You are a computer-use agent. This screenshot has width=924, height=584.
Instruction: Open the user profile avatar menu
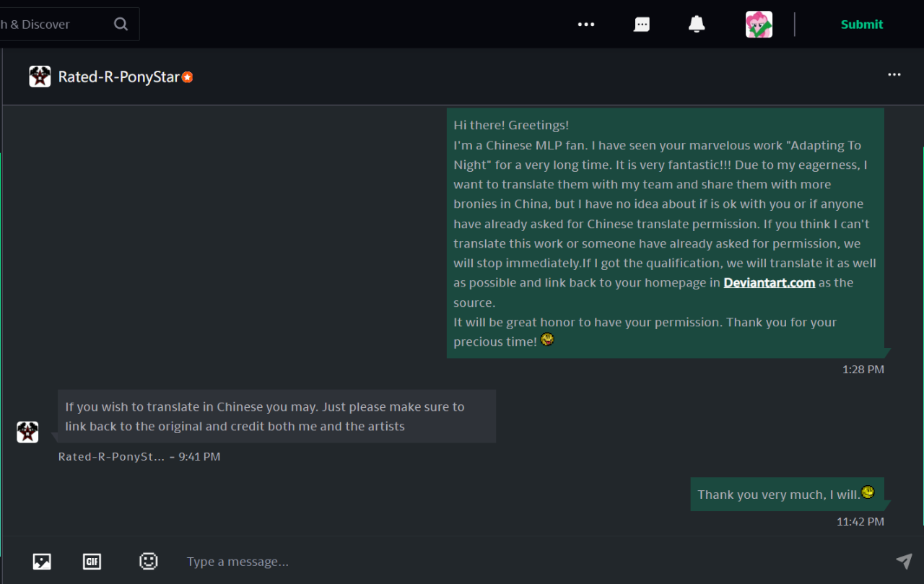click(759, 25)
